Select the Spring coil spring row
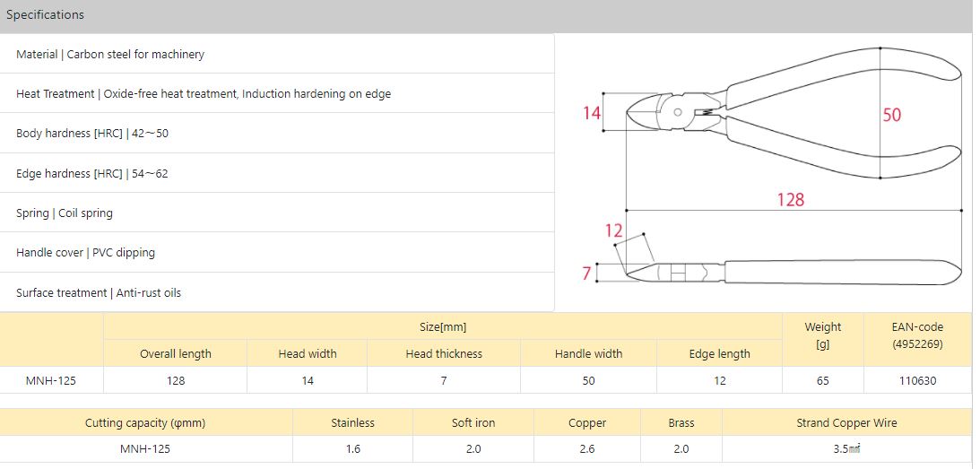The image size is (980, 469). (65, 213)
